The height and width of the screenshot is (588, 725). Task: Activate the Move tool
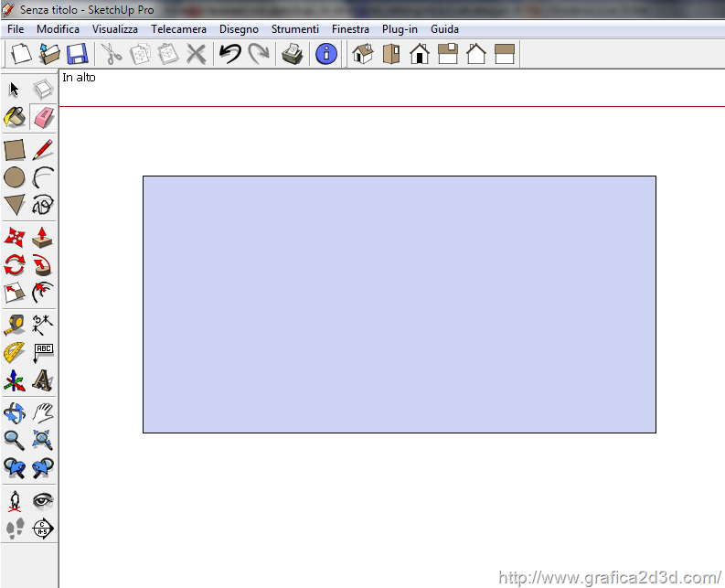point(15,238)
